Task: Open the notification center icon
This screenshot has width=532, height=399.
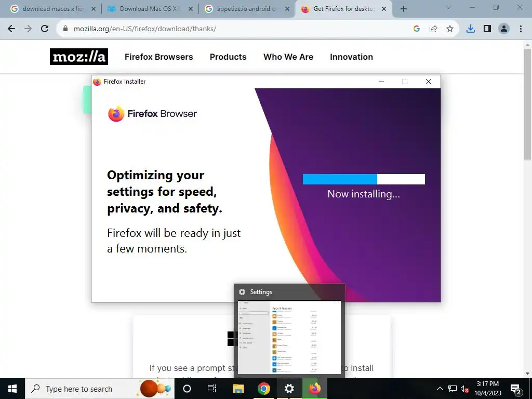Action: point(516,389)
